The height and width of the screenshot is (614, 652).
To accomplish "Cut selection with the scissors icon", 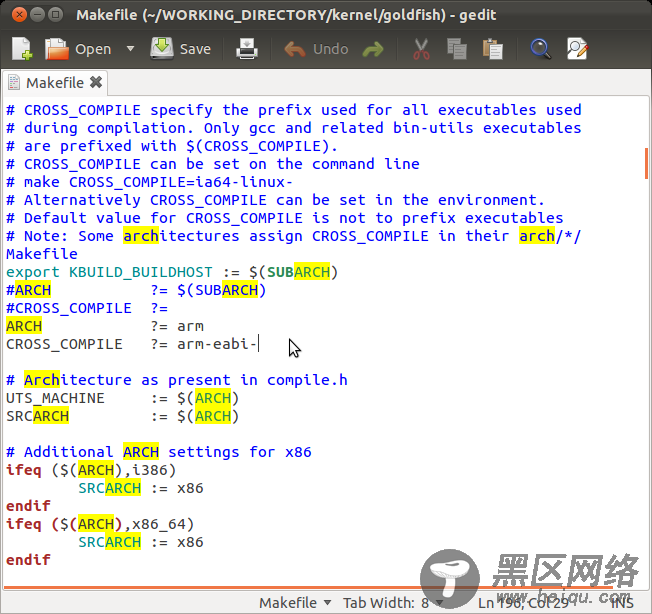I will coord(421,49).
